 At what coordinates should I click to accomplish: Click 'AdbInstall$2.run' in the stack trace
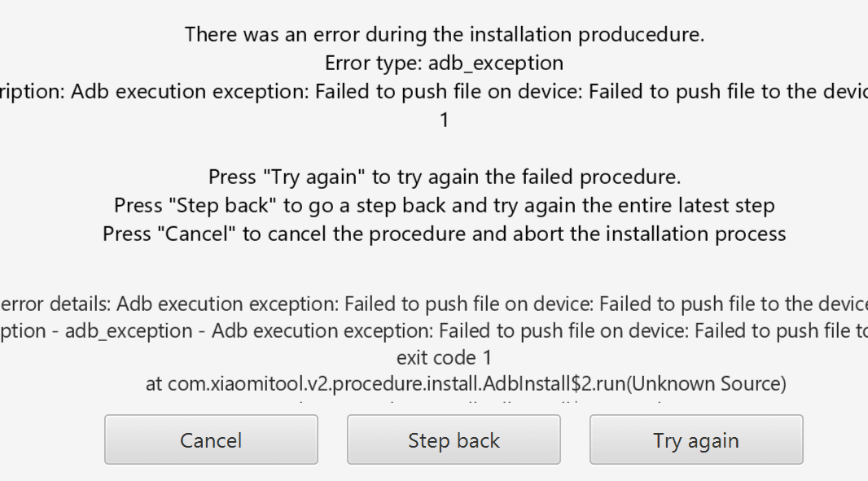pyautogui.click(x=555, y=383)
